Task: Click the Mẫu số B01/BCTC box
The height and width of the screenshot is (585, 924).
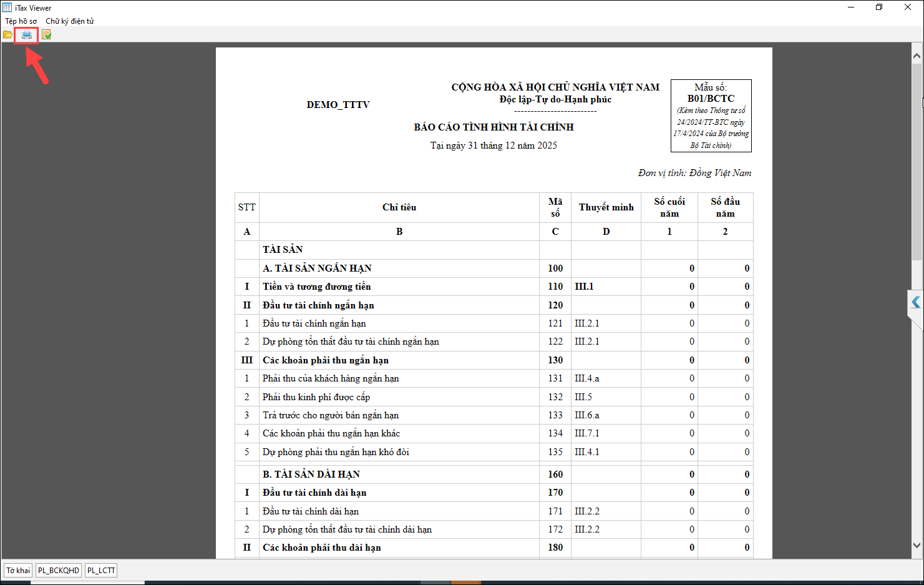Action: (x=711, y=116)
